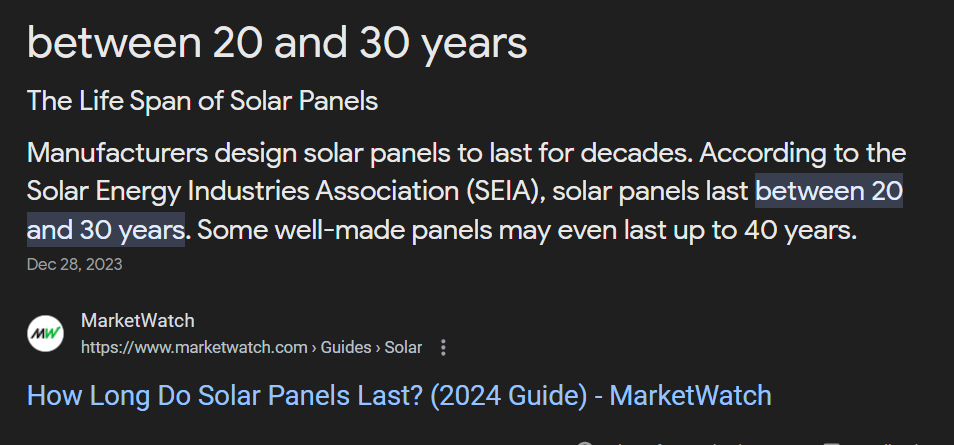Open the three-dot options beside the URL
Viewport: 954px width, 445px height.
click(444, 348)
